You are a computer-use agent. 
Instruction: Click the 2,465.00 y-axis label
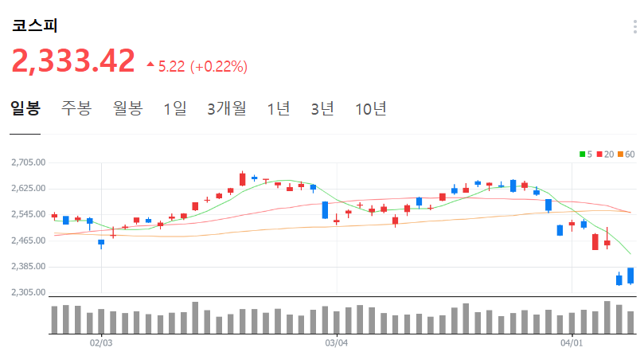[29, 240]
